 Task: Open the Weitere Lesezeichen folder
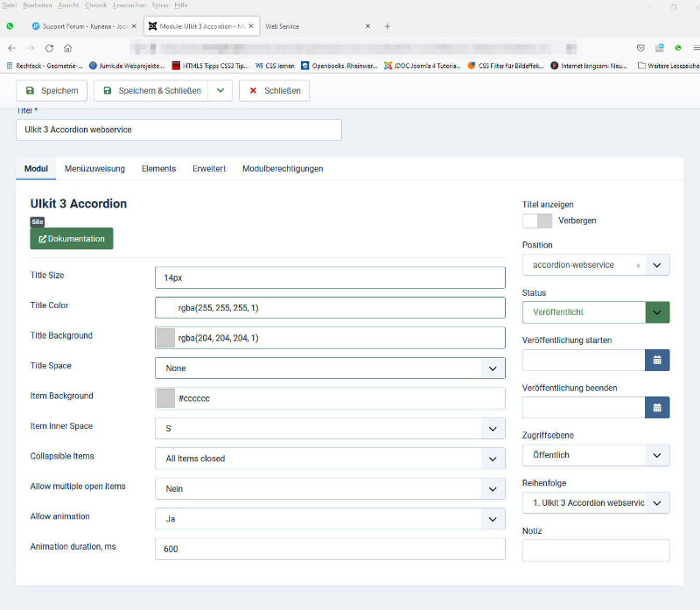pos(668,66)
